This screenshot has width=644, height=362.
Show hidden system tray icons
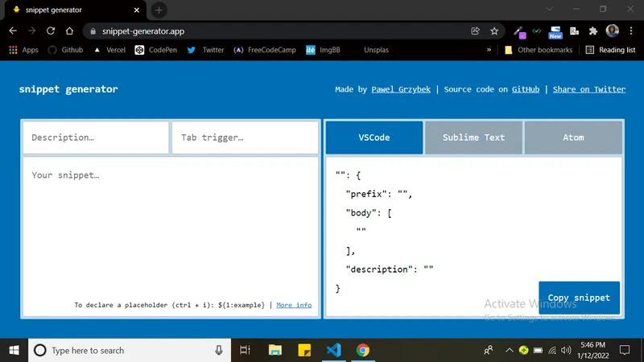tap(510, 350)
